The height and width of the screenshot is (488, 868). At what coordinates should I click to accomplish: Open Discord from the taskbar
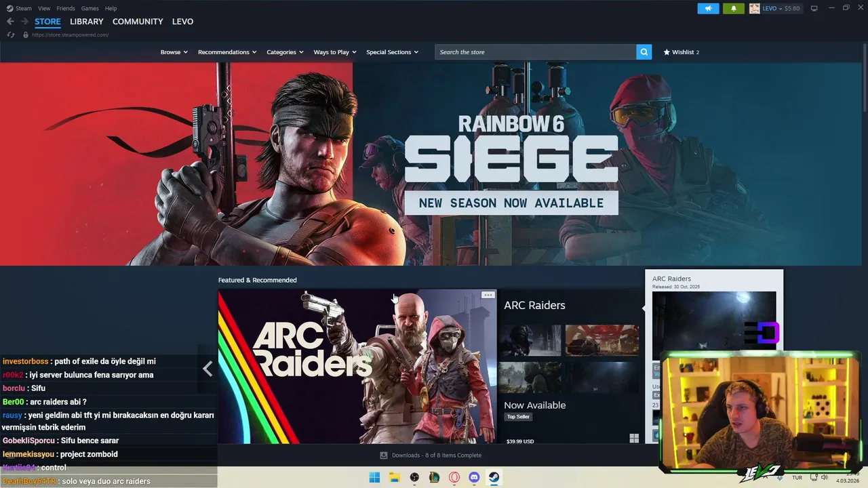(474, 478)
